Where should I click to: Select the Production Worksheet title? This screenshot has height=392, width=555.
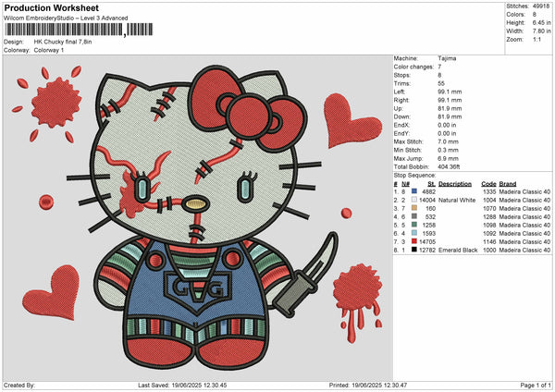click(x=52, y=7)
